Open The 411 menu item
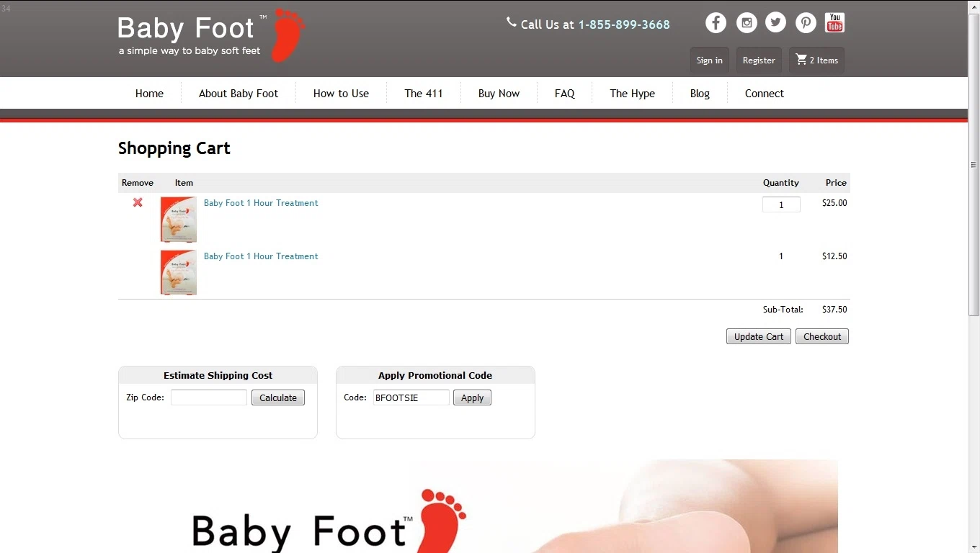This screenshot has width=980, height=553. coord(424,93)
